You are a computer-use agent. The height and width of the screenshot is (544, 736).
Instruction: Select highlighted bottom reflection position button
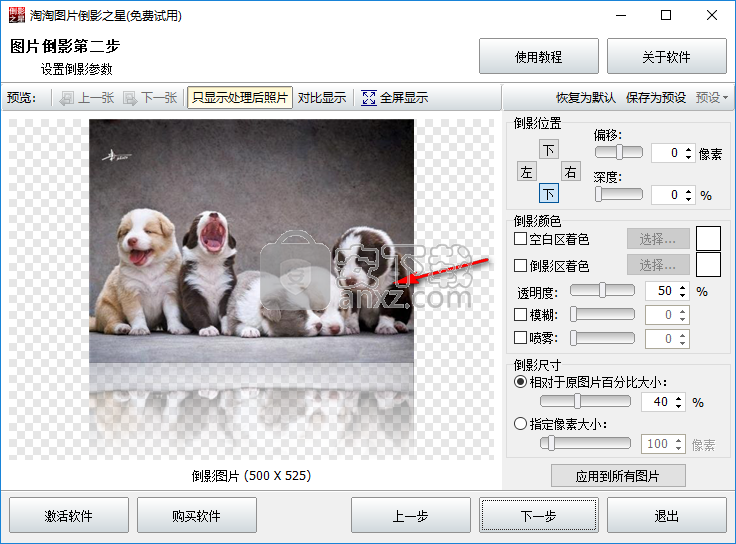click(x=548, y=193)
